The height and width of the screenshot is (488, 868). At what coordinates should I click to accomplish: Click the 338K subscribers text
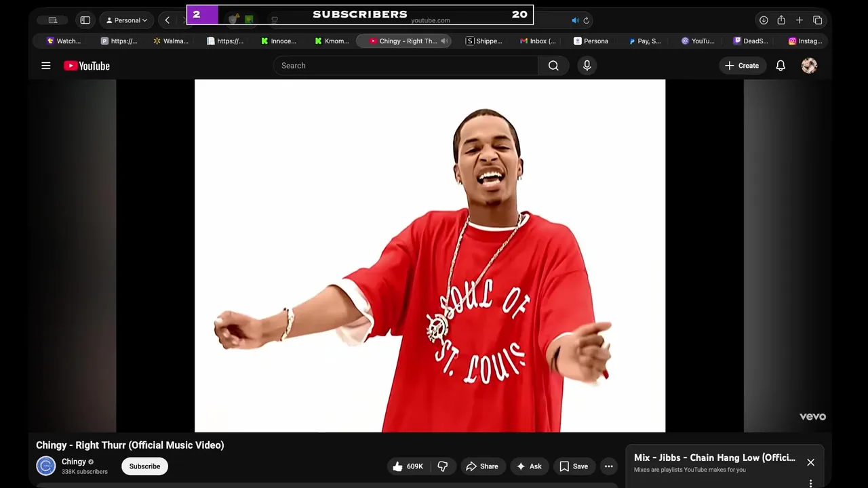(x=85, y=472)
